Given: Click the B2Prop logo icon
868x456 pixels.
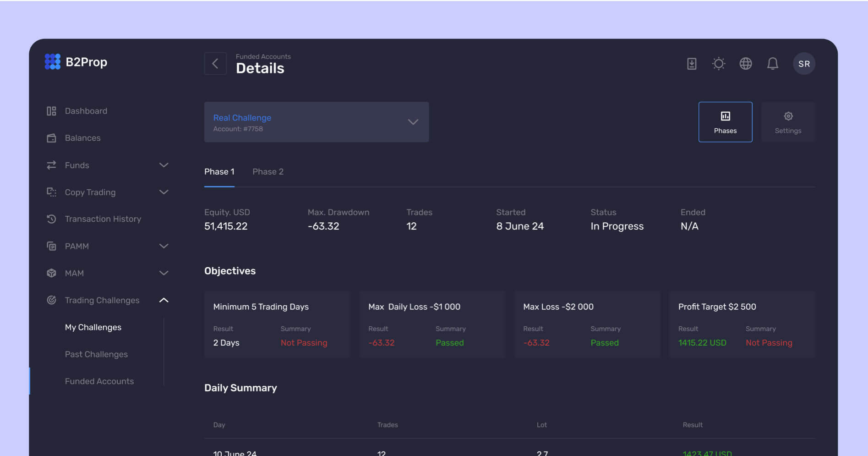Looking at the screenshot, I should coord(52,62).
